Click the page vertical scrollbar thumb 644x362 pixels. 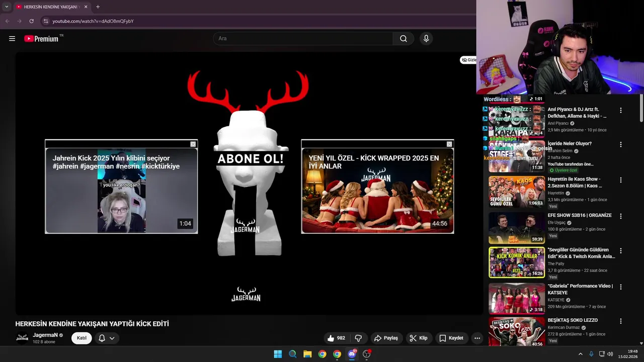point(641,108)
